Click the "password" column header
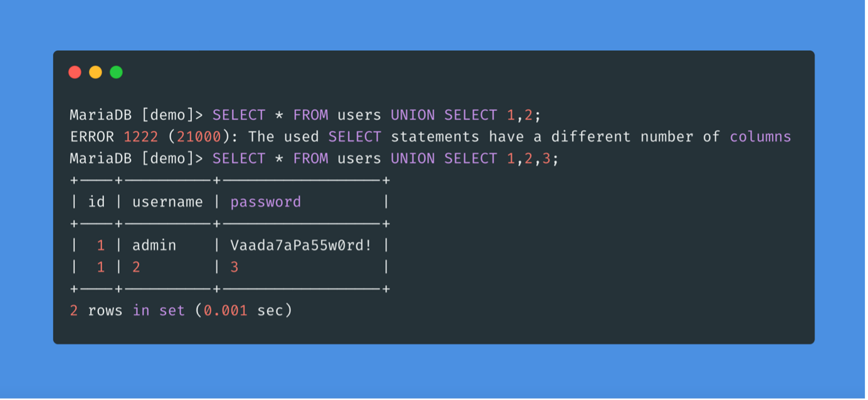The height and width of the screenshot is (400, 868). (265, 202)
